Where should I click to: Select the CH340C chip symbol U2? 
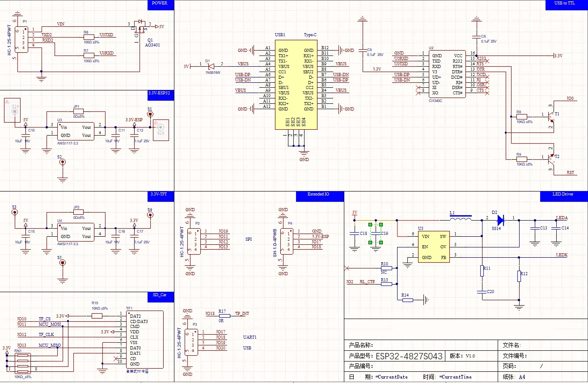click(447, 74)
